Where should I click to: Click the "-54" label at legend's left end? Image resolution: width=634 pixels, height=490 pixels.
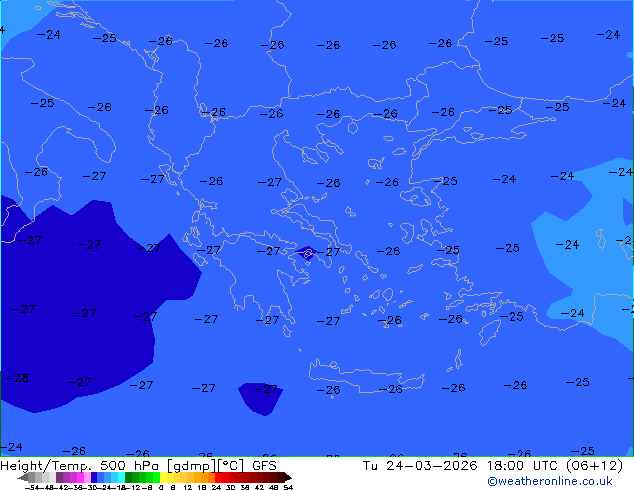32,487
